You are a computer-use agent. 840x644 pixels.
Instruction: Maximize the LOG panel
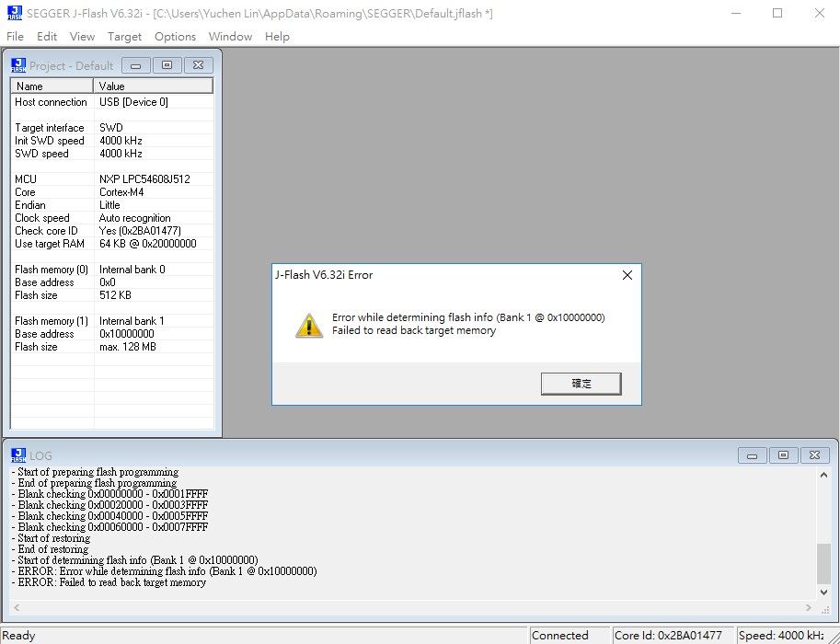click(x=783, y=455)
